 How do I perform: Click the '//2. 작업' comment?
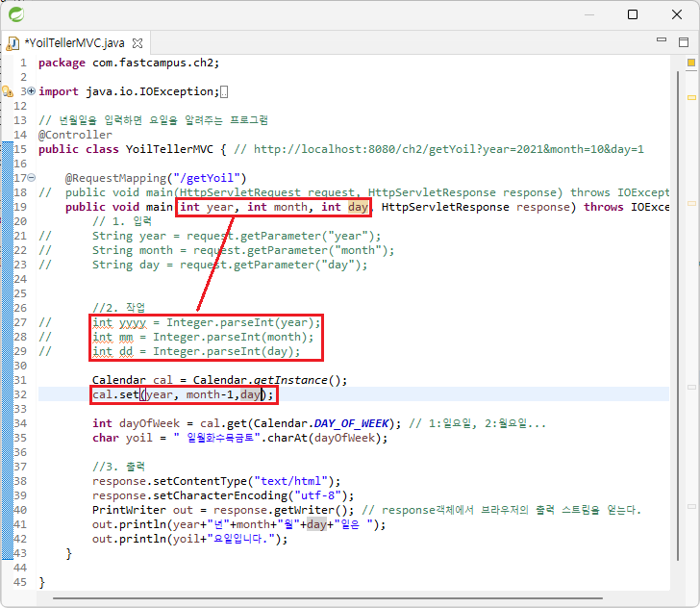(x=119, y=308)
